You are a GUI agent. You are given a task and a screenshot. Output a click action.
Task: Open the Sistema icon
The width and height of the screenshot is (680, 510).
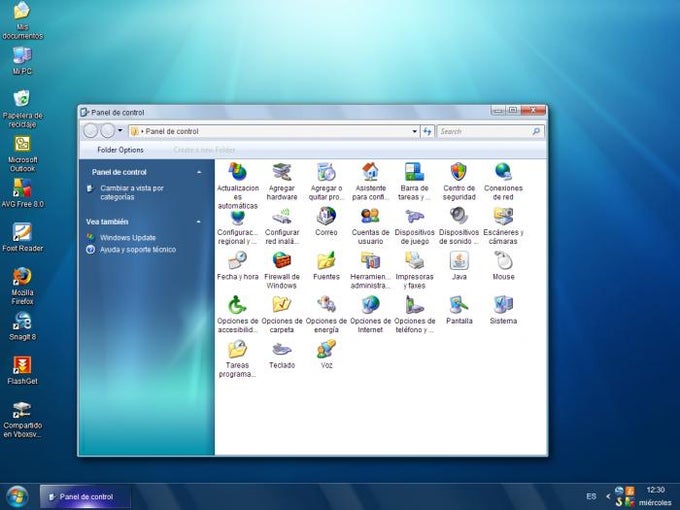pos(503,305)
